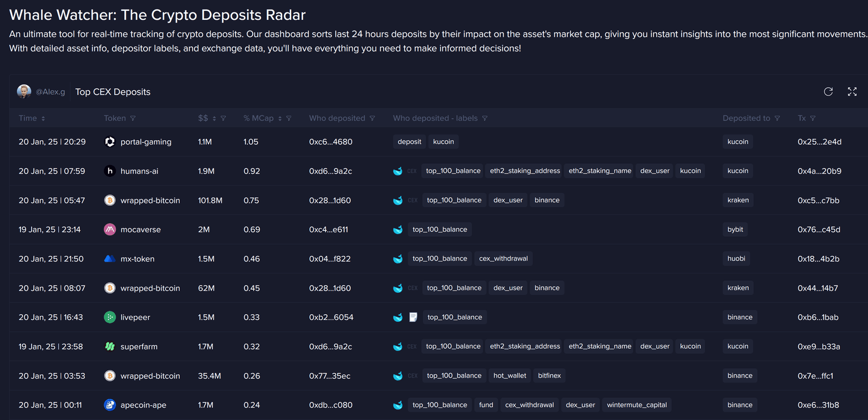Expand the table to fullscreen

(852, 92)
